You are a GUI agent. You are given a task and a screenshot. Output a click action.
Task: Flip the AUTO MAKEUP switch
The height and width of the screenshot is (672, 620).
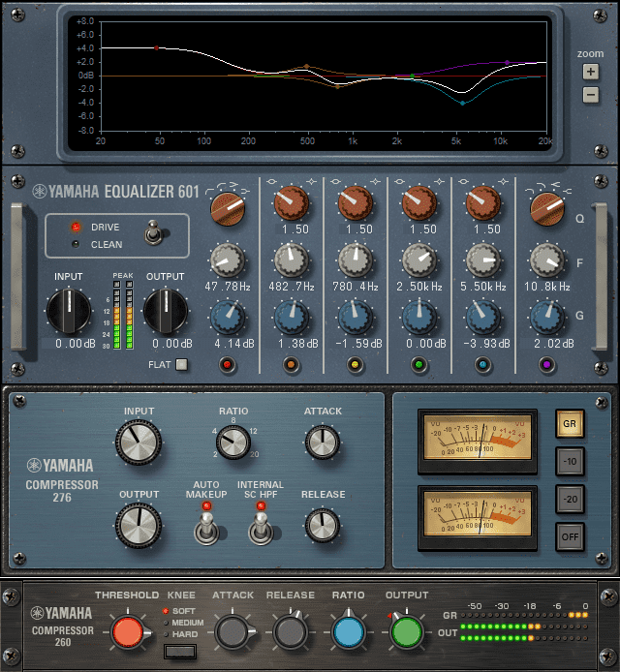point(206,530)
